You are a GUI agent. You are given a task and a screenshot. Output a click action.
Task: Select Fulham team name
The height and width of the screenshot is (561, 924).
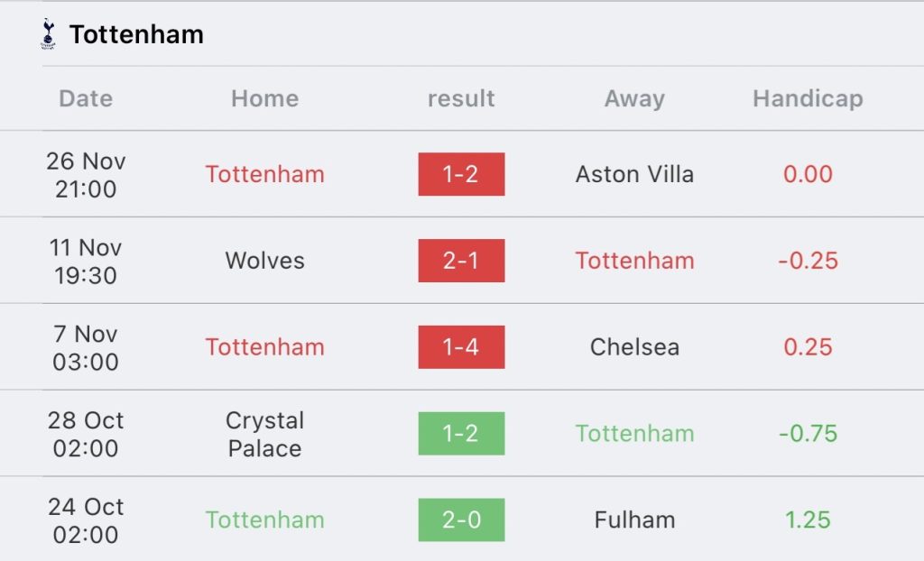[x=634, y=520]
